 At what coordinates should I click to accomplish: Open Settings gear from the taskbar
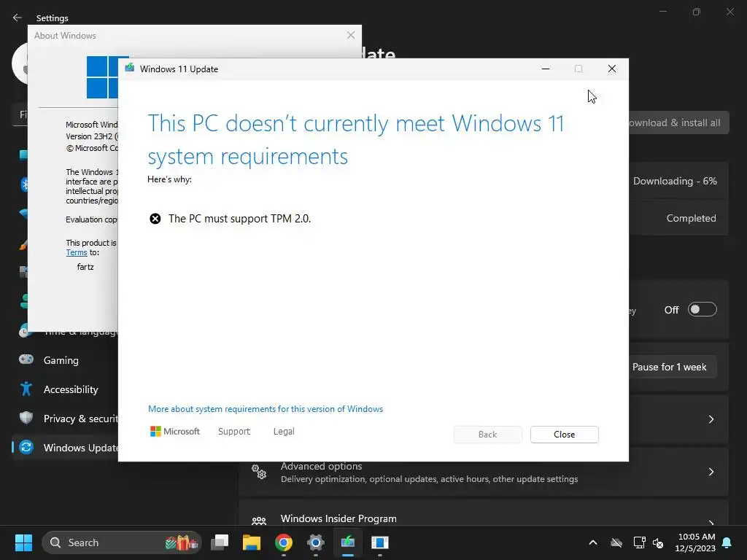(315, 542)
